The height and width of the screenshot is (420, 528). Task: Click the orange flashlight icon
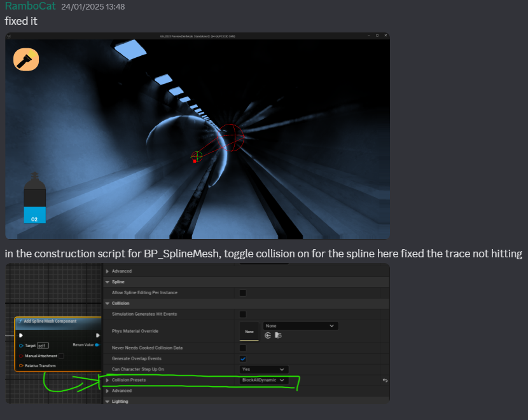coord(26,60)
